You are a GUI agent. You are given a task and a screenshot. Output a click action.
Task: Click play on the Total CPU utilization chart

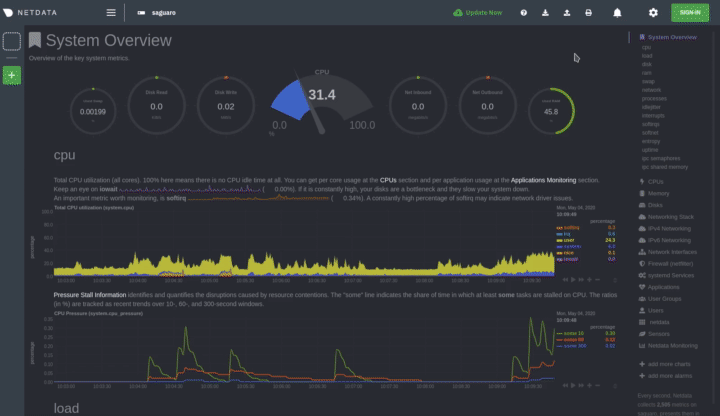573,279
